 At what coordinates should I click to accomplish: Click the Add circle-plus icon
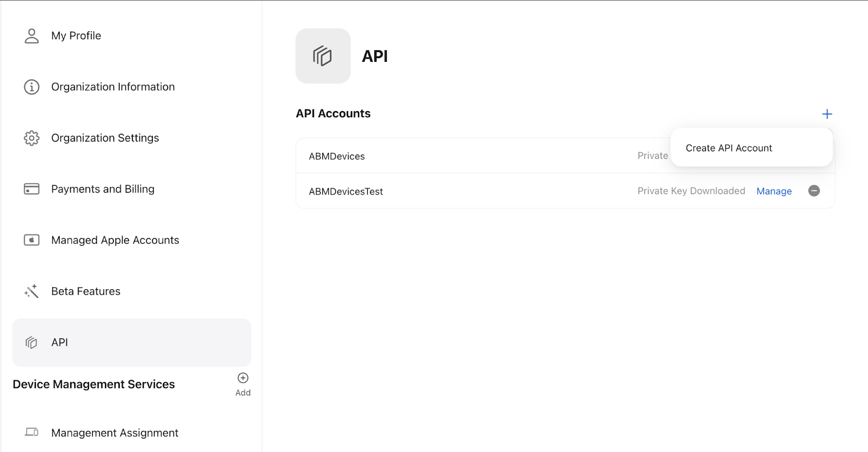coord(243,378)
